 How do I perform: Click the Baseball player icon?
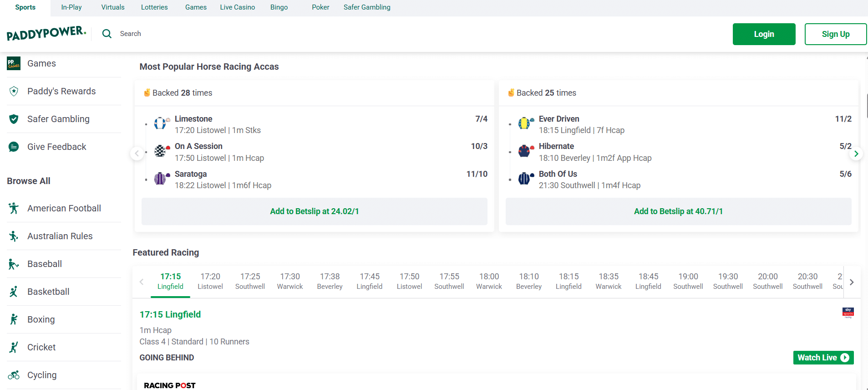[14, 264]
